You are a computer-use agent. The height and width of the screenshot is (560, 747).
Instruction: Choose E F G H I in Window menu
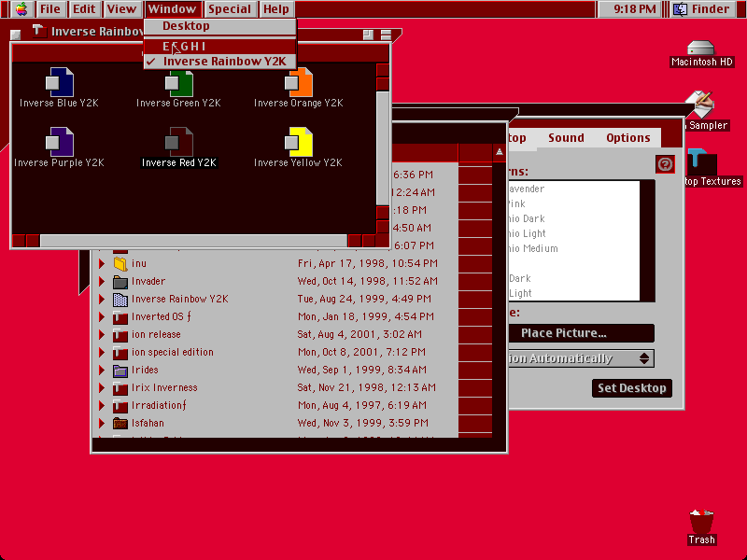tap(220, 47)
